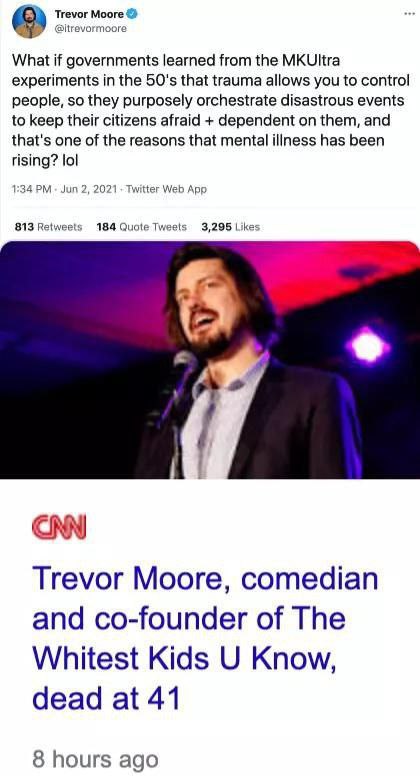
Task: Click the blue verified badge
Action: (x=133, y=14)
